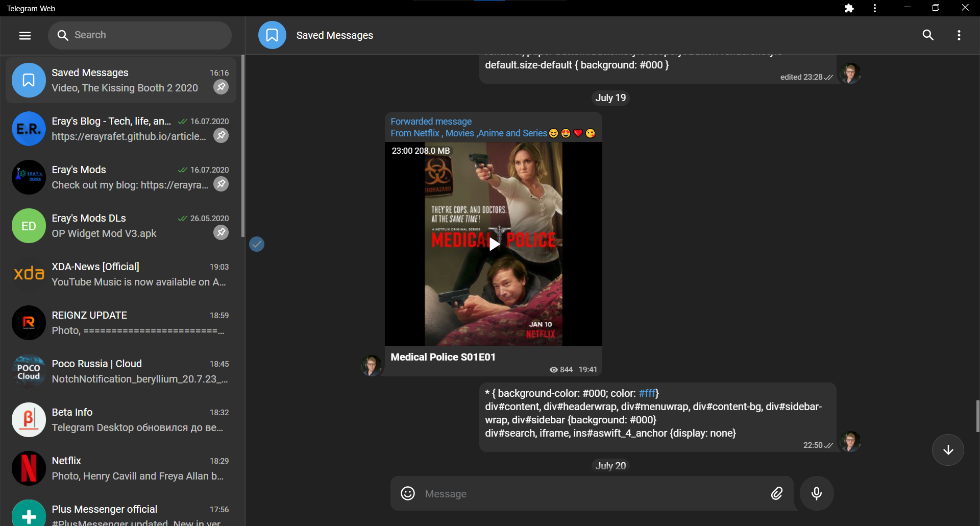
Task: Open the emoji picker in the message bar
Action: point(407,493)
